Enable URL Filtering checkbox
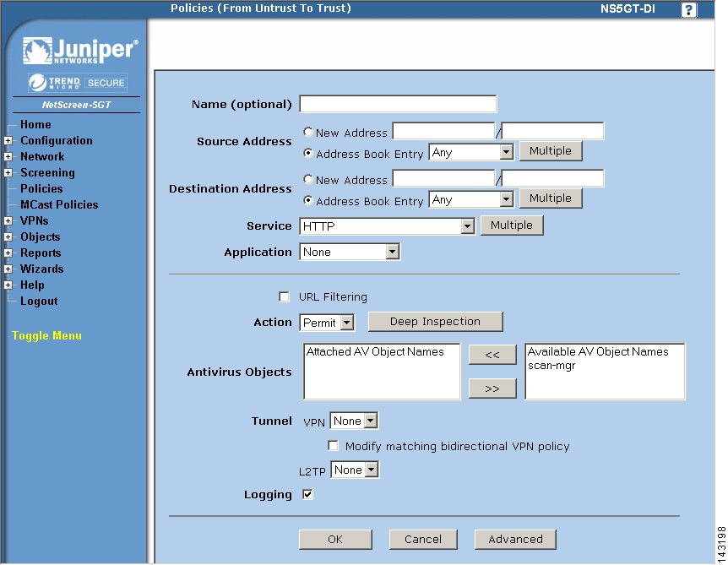 (284, 296)
